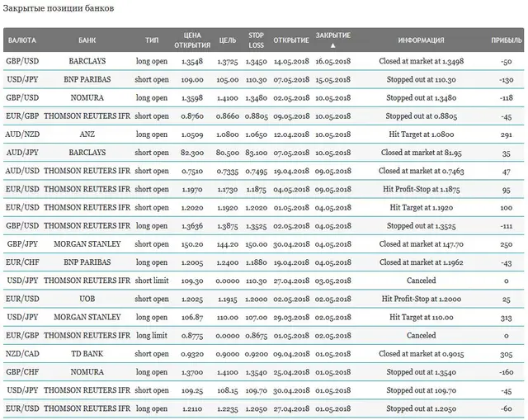Click closing date 15.05.2018
The width and height of the screenshot is (528, 420).
point(333,79)
